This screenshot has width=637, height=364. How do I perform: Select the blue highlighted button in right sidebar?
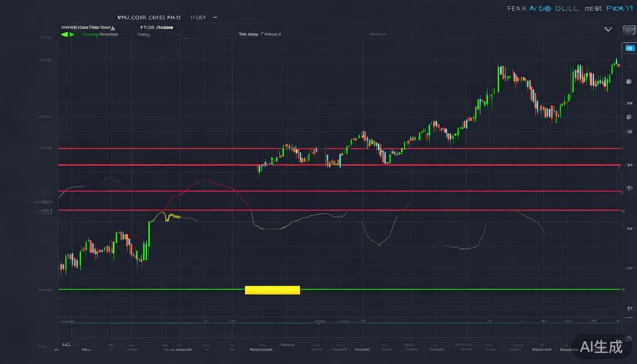(629, 48)
